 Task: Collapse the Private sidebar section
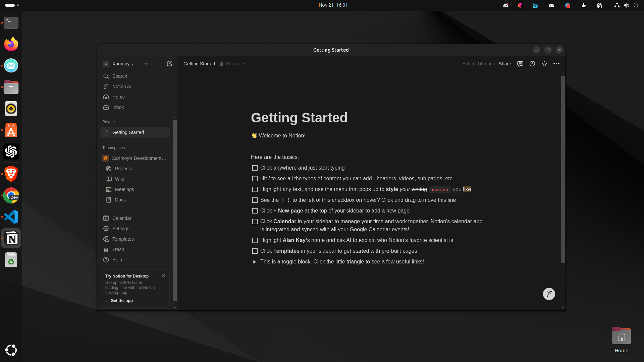[x=108, y=122]
